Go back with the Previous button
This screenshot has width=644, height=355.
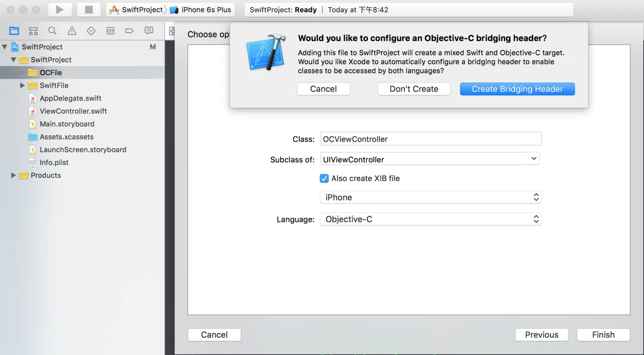tap(542, 335)
